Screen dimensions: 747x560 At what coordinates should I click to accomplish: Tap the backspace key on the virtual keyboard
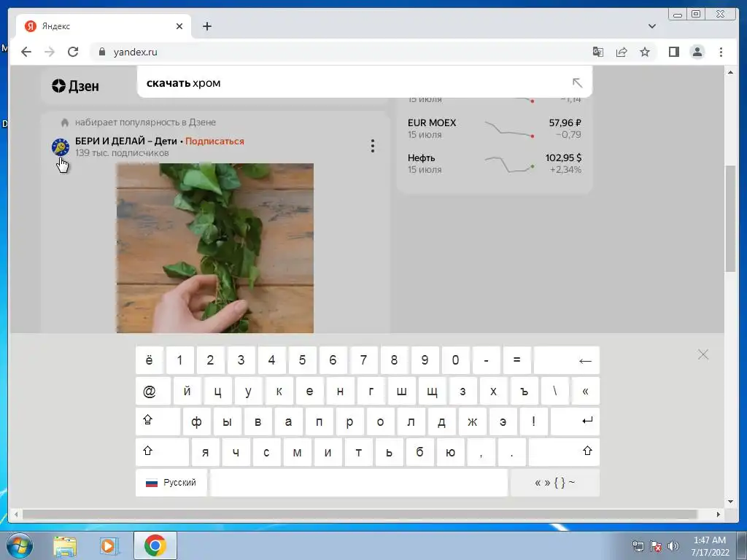[x=566, y=360]
